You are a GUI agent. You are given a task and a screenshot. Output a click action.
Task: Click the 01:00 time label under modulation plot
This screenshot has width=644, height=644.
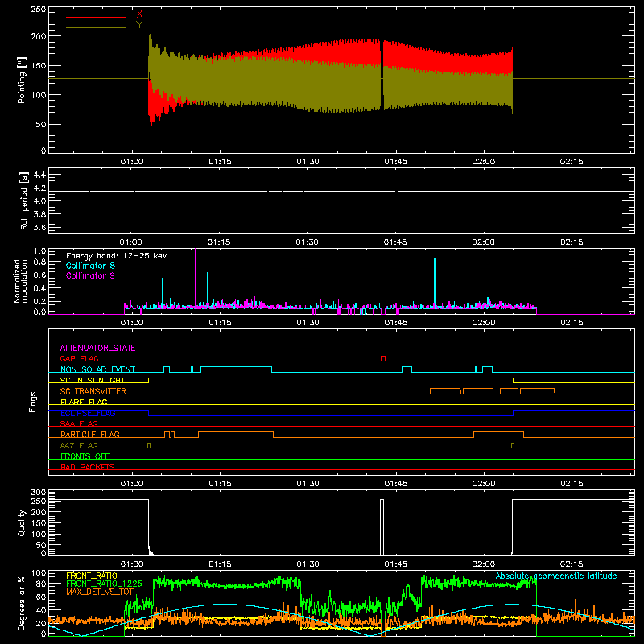132,323
